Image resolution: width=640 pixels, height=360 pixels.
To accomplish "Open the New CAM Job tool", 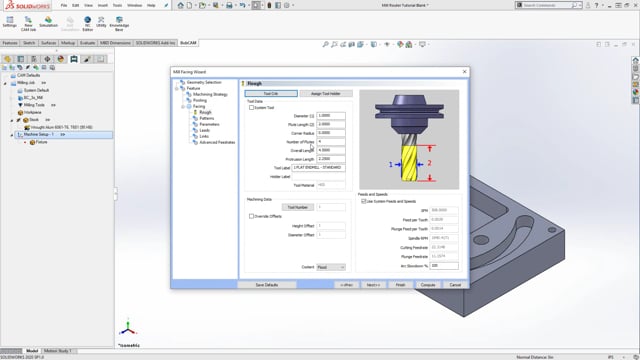I will (28, 24).
